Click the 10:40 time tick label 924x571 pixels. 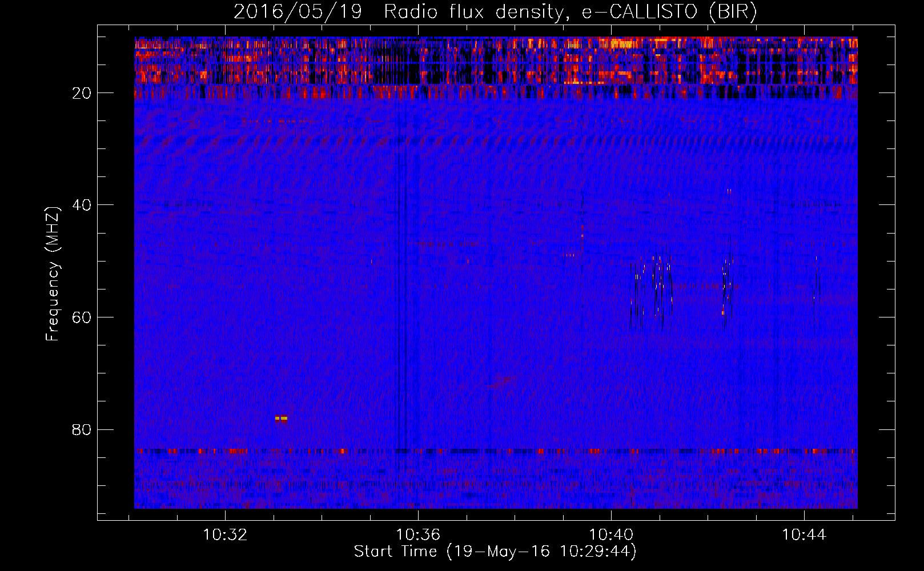coord(612,535)
